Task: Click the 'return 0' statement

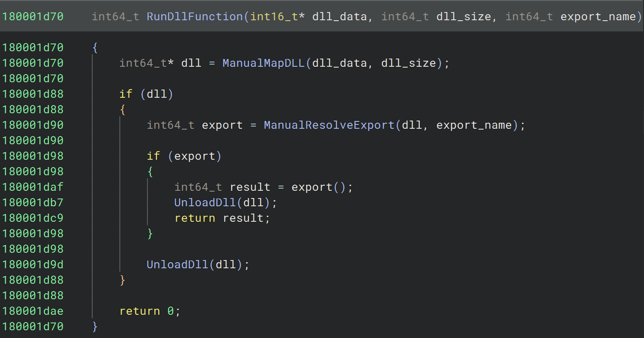Action: click(150, 311)
